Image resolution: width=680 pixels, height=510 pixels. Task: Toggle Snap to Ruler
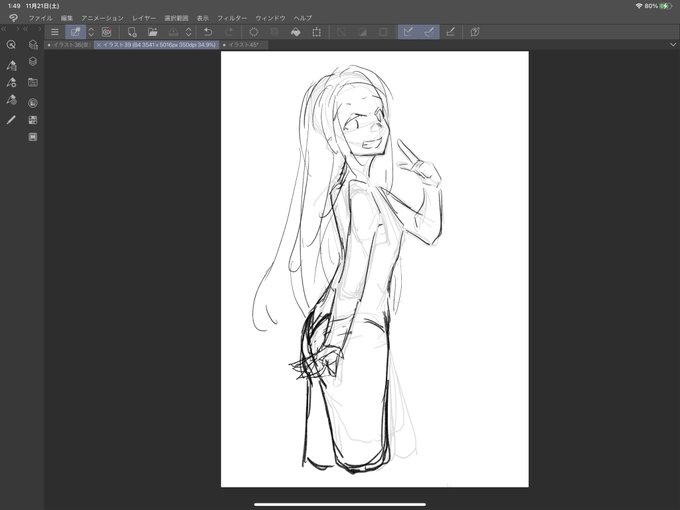(x=408, y=32)
